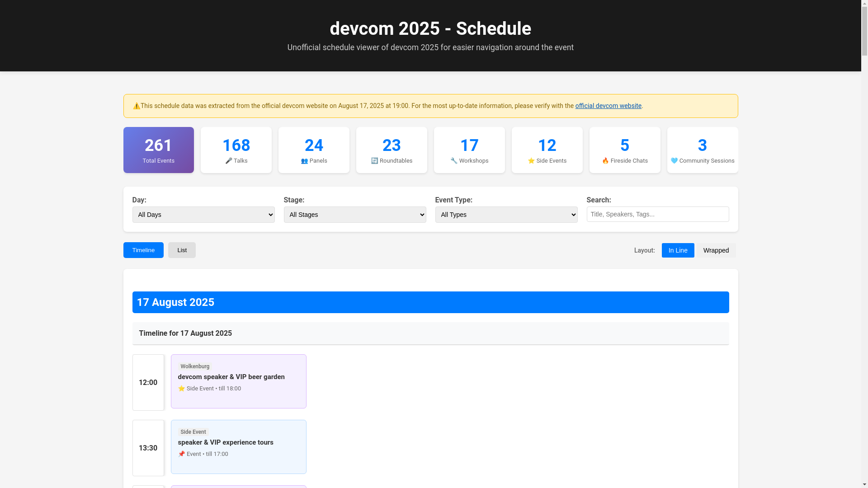Click the devcom 2025 - Schedule title
The image size is (868, 488).
(x=430, y=28)
